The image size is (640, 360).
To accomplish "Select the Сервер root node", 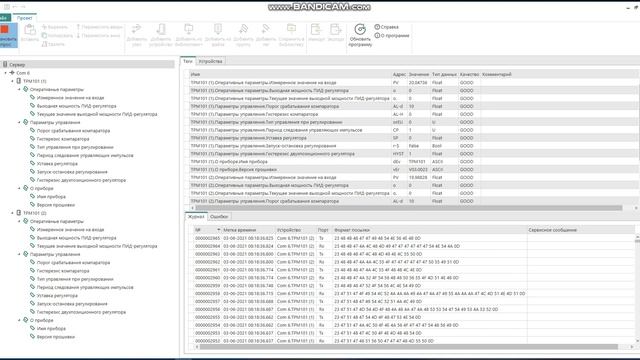I will 88,64.
